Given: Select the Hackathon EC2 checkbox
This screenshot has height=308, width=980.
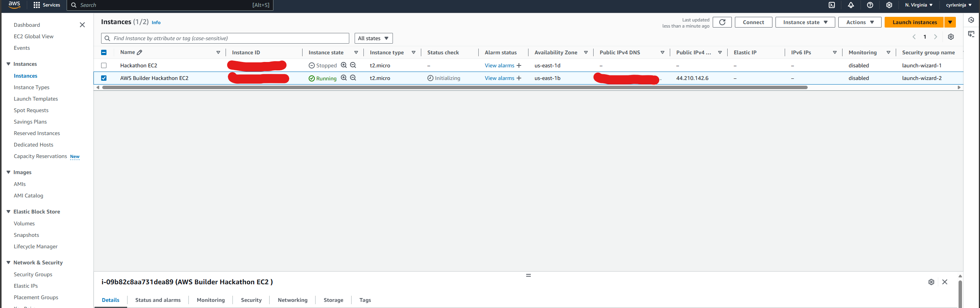Looking at the screenshot, I should [x=104, y=65].
